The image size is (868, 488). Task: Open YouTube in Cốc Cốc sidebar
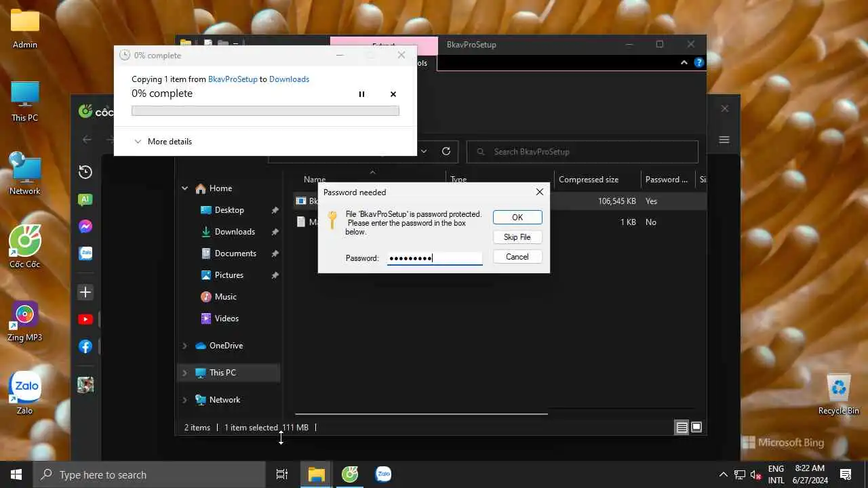pyautogui.click(x=85, y=319)
